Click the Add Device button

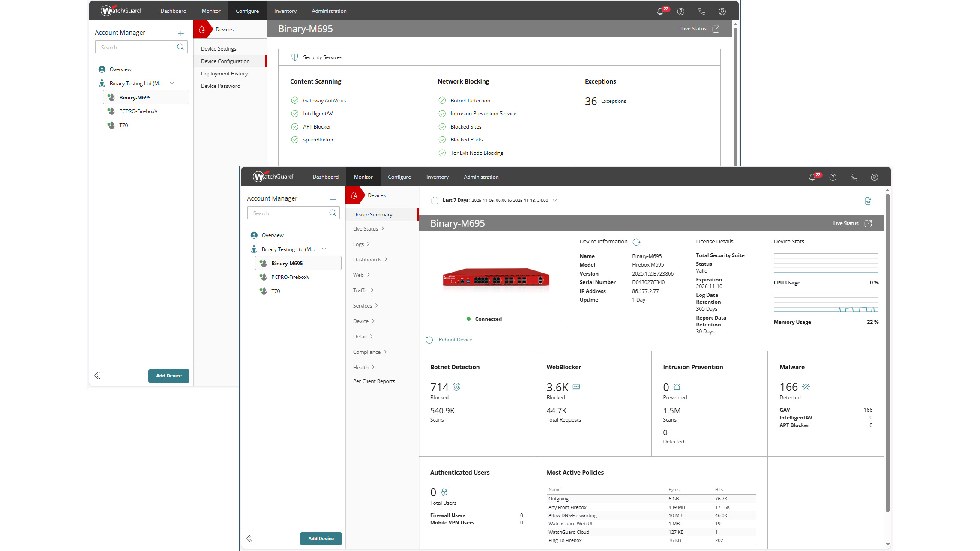pyautogui.click(x=321, y=539)
